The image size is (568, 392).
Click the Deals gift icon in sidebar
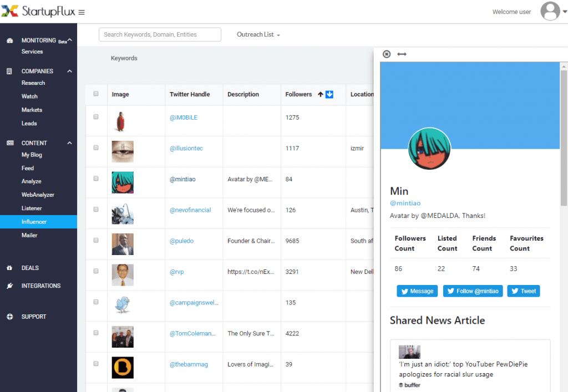(9, 268)
